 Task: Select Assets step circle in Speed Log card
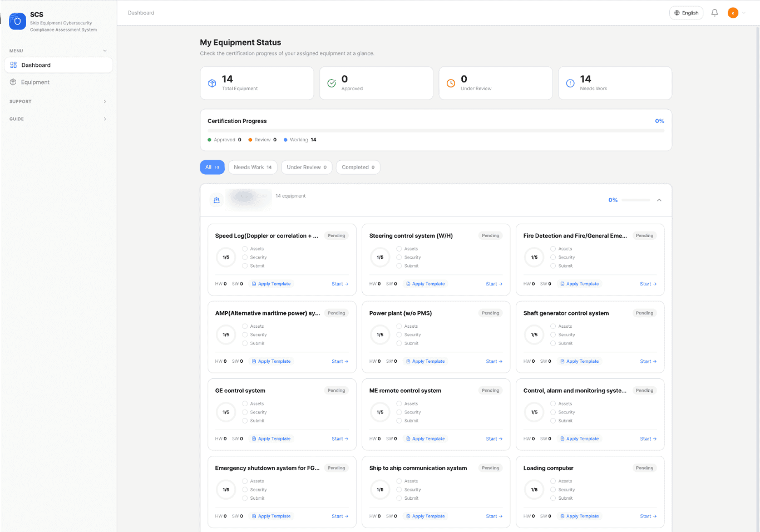click(x=245, y=249)
